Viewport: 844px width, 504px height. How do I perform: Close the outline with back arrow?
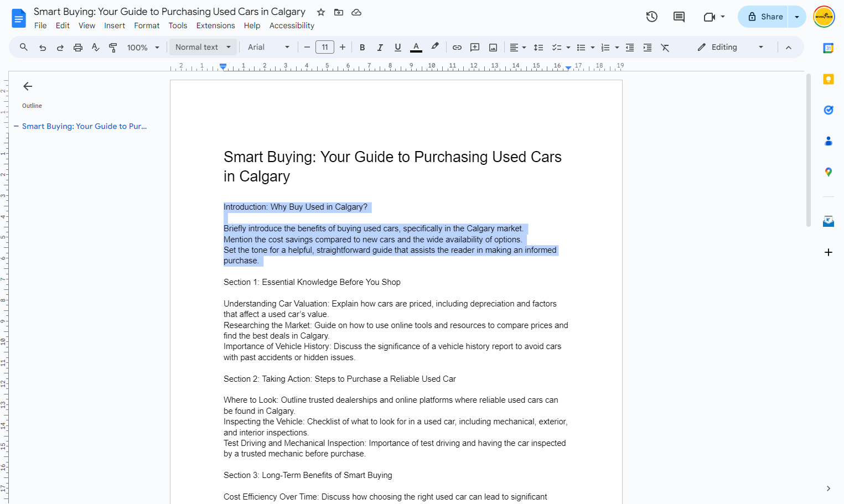click(28, 86)
